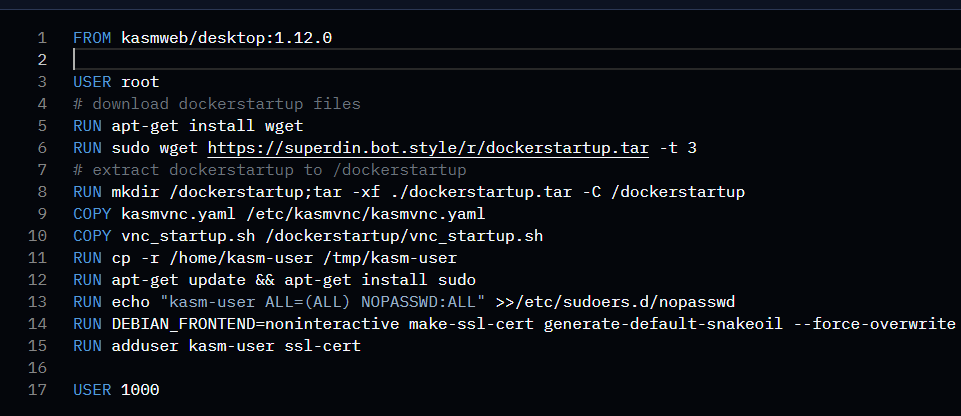
Task: Click the "USER 1000" instruction
Action: click(x=116, y=389)
